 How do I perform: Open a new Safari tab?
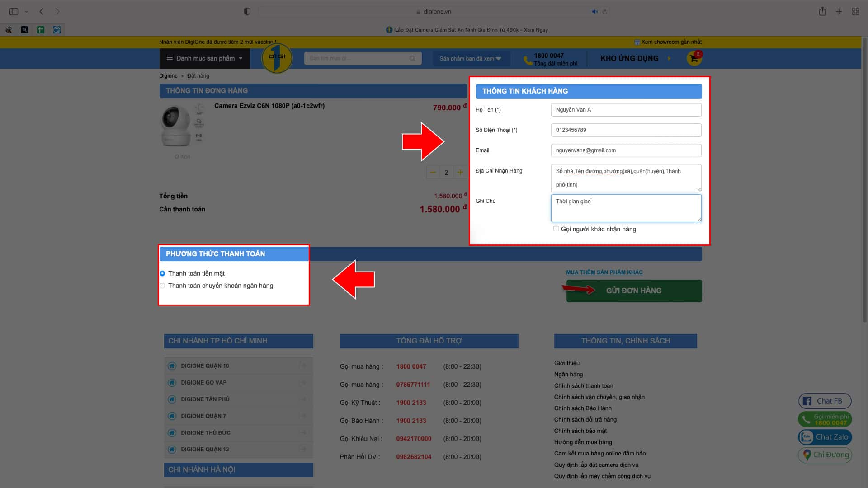(x=839, y=12)
